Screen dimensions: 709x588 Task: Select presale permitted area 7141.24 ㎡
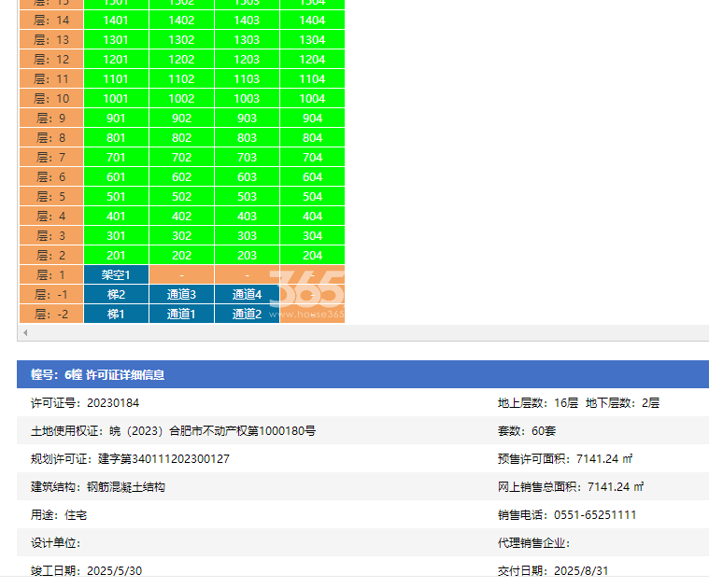tap(604, 459)
